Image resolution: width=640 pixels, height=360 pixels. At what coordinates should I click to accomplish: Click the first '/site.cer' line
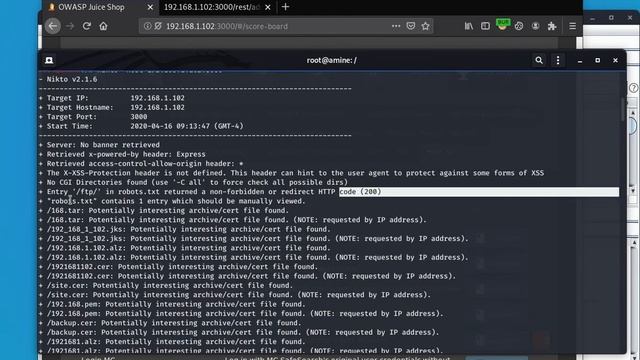pos(166,286)
